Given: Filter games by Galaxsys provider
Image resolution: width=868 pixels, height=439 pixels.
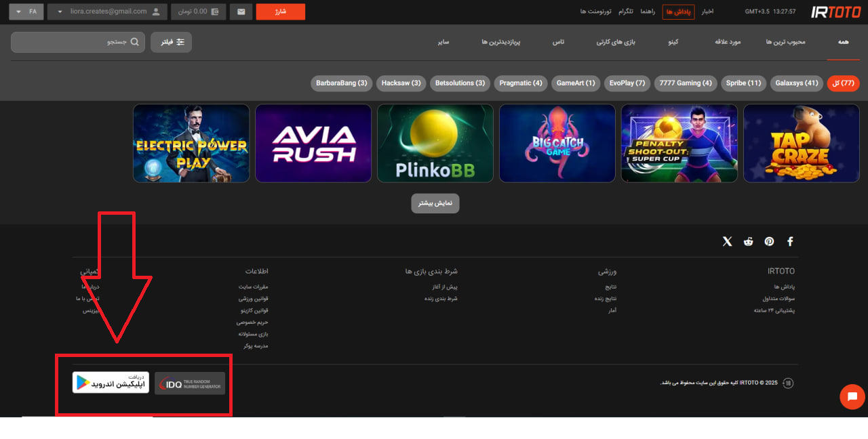Looking at the screenshot, I should 796,83.
